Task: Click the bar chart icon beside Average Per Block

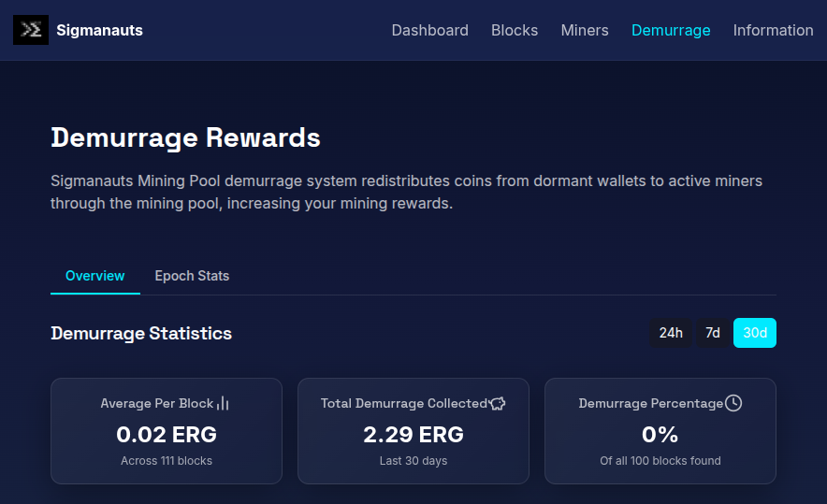Action: pos(223,403)
